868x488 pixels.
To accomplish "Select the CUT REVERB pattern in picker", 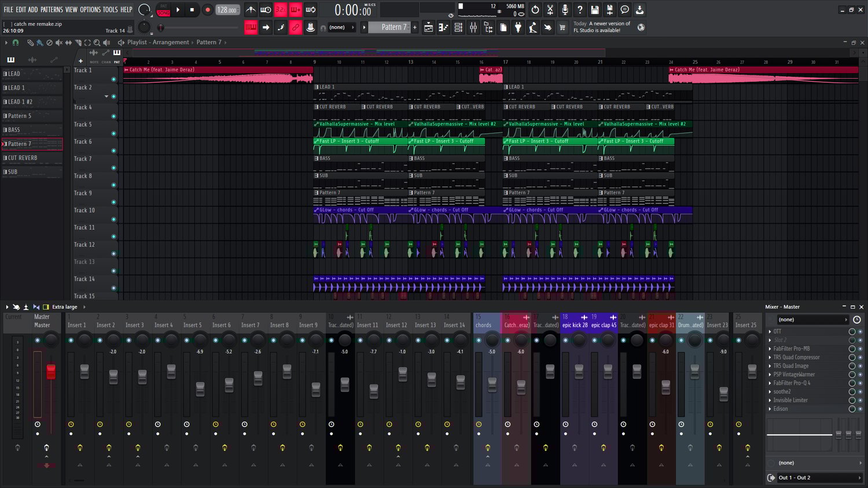I will tap(32, 158).
